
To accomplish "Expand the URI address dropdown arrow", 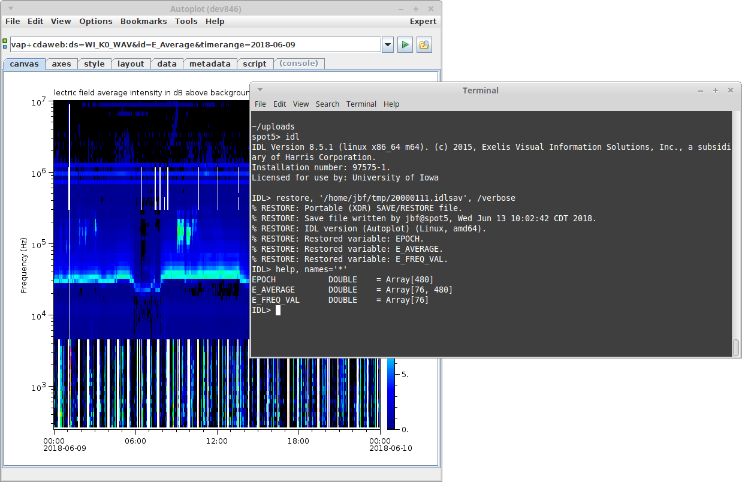I will click(388, 45).
